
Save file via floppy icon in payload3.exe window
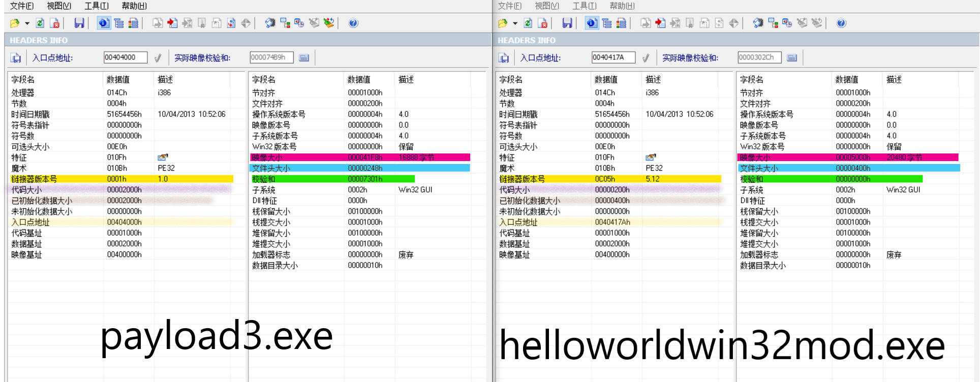(79, 23)
